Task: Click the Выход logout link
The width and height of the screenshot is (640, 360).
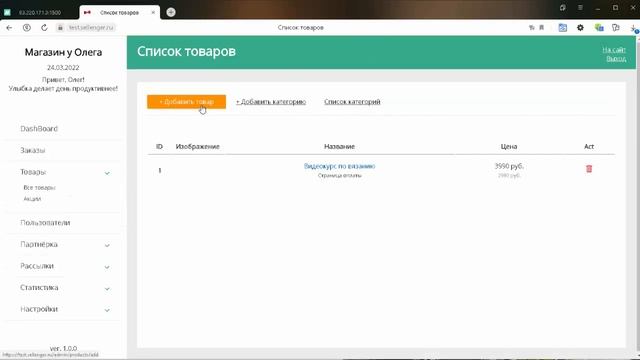Action: [x=616, y=59]
